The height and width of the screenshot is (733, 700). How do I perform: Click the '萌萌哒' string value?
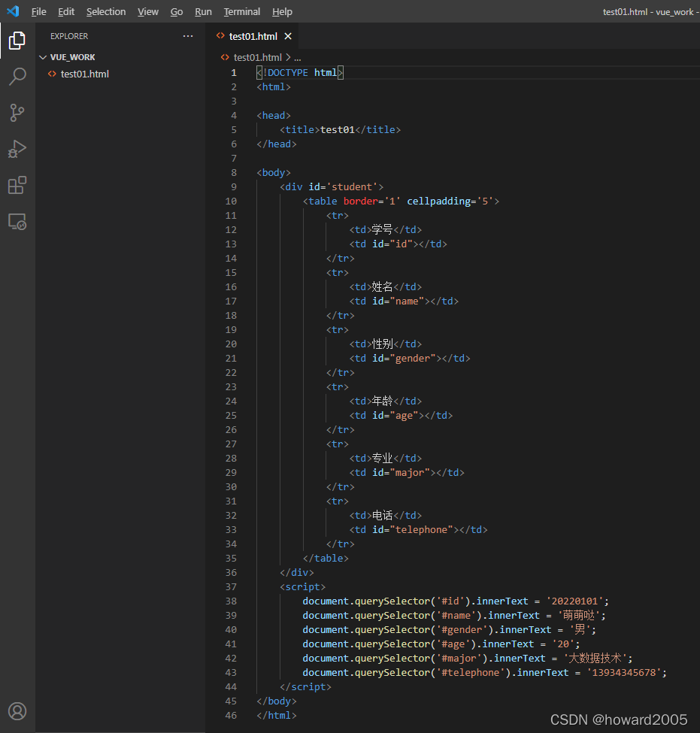pos(579,615)
